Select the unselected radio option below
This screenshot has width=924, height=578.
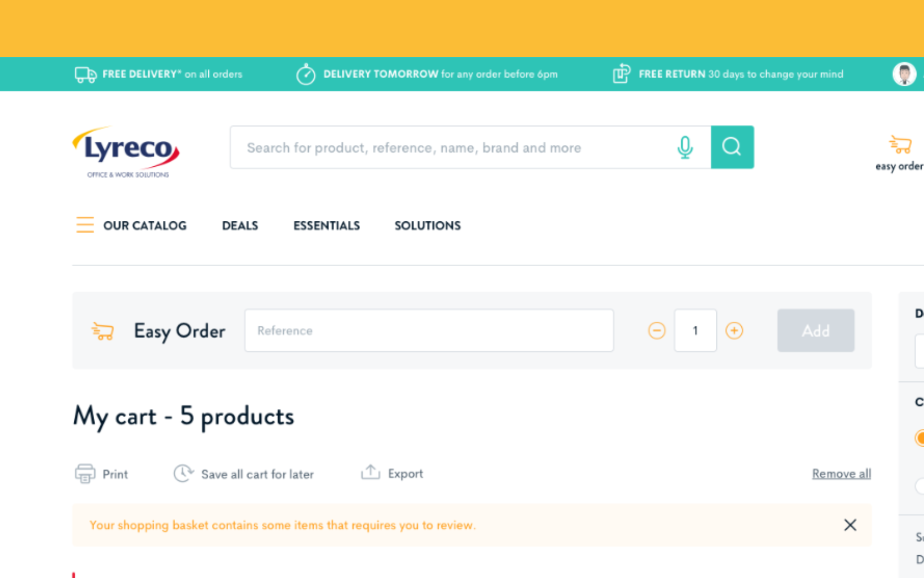tap(920, 483)
